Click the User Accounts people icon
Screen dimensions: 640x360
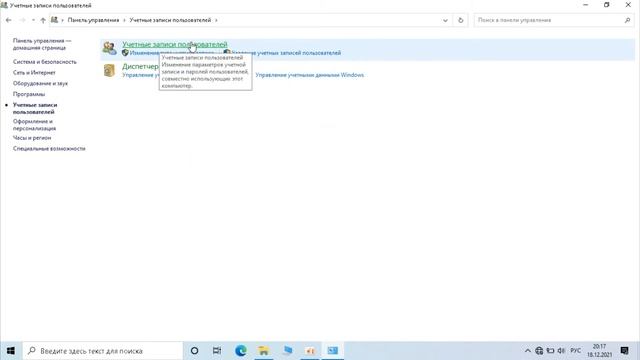[x=109, y=48]
